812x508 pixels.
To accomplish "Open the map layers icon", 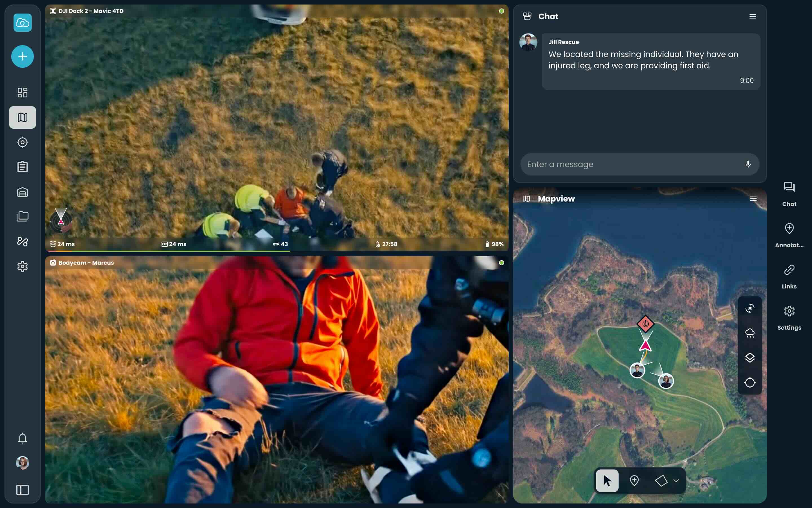I will 750,358.
